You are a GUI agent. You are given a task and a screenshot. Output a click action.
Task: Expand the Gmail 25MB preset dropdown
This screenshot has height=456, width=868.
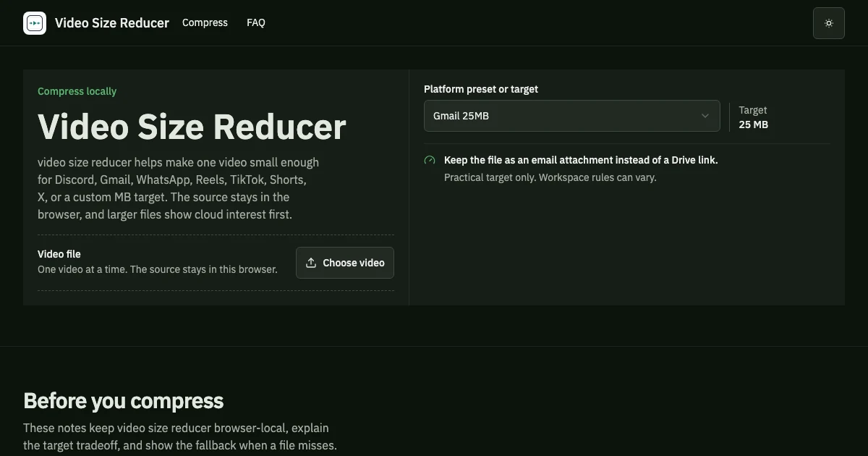point(572,116)
